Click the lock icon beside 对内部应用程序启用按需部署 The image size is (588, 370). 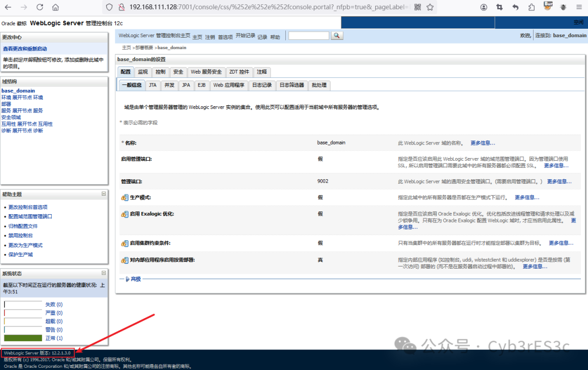tap(125, 260)
